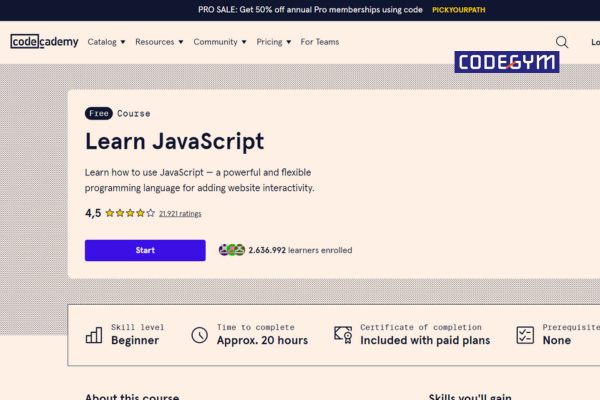The height and width of the screenshot is (400, 600).
Task: Expand the Catalog dropdown menu
Action: click(106, 42)
